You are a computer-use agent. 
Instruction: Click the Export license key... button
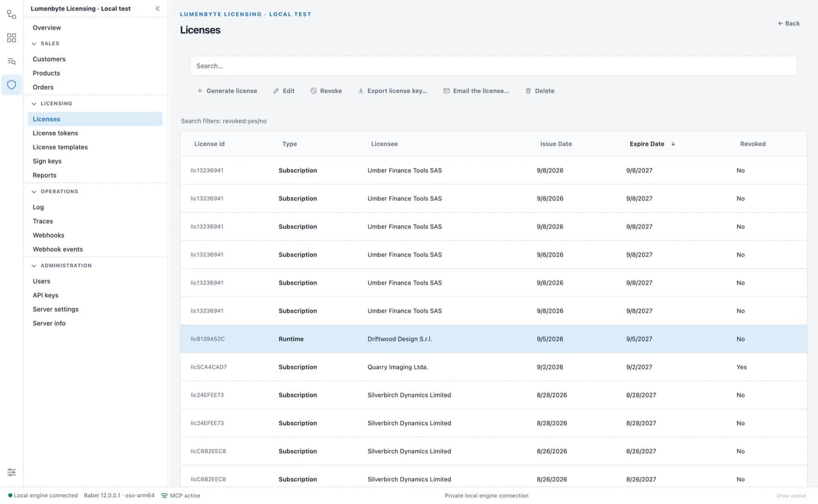tap(393, 91)
